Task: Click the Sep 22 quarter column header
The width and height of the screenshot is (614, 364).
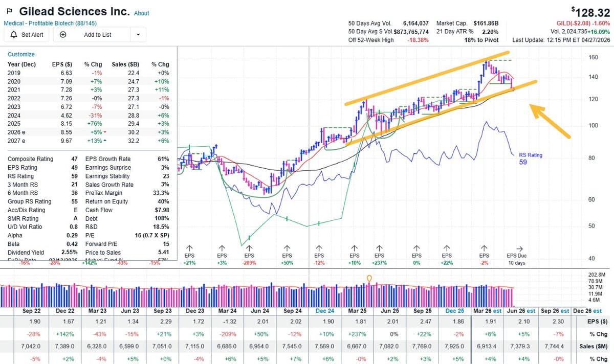Action: tap(32, 311)
